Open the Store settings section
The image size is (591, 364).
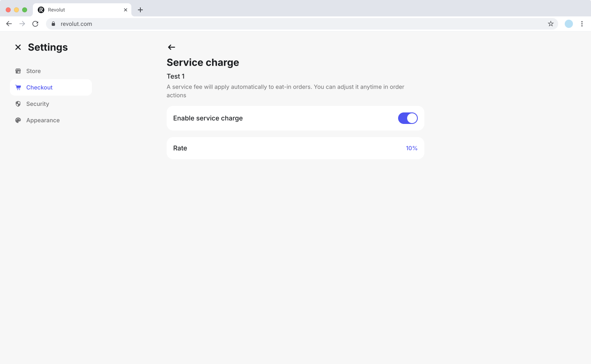(34, 71)
